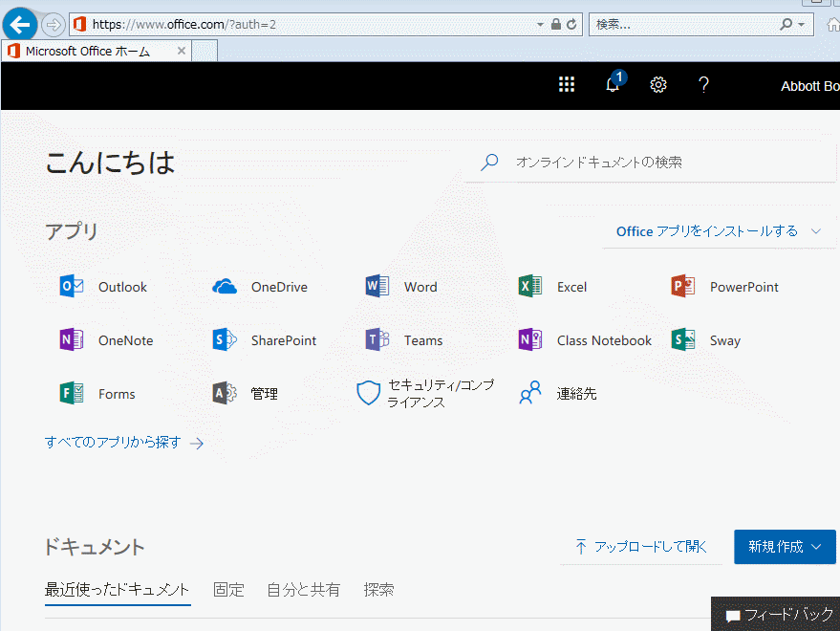Open the OneNote app
Viewport: 840px width, 631px height.
pos(106,340)
